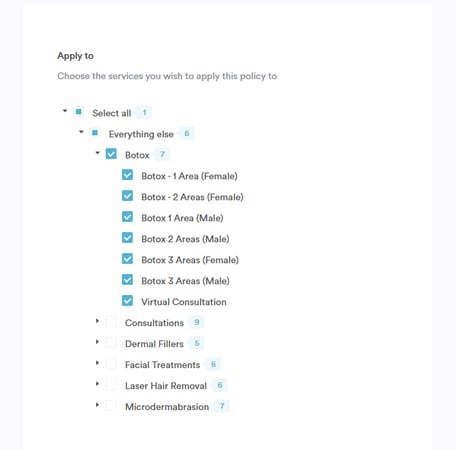Uncheck Botox 1 Area (Male) checkbox
This screenshot has width=456, height=450.
coord(127,217)
